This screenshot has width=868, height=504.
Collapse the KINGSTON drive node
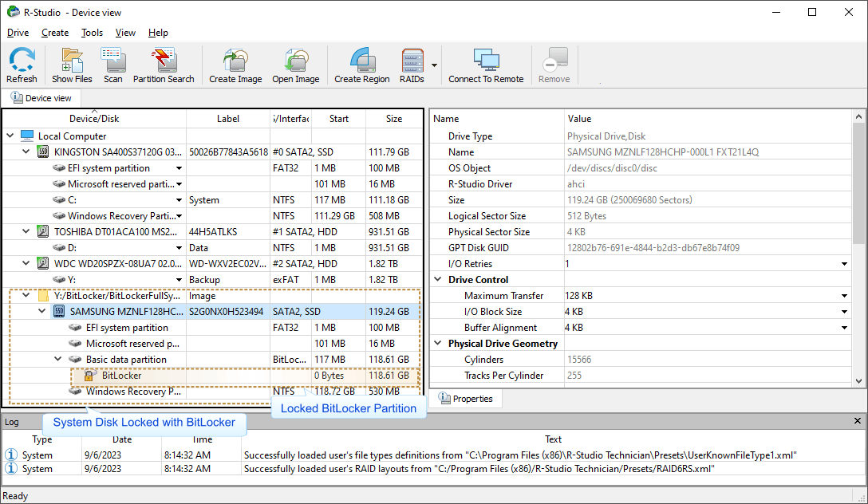click(x=26, y=152)
